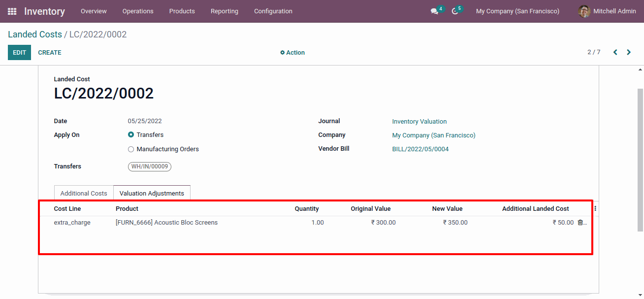Click Mitchell Admin avatar picture

point(584,11)
